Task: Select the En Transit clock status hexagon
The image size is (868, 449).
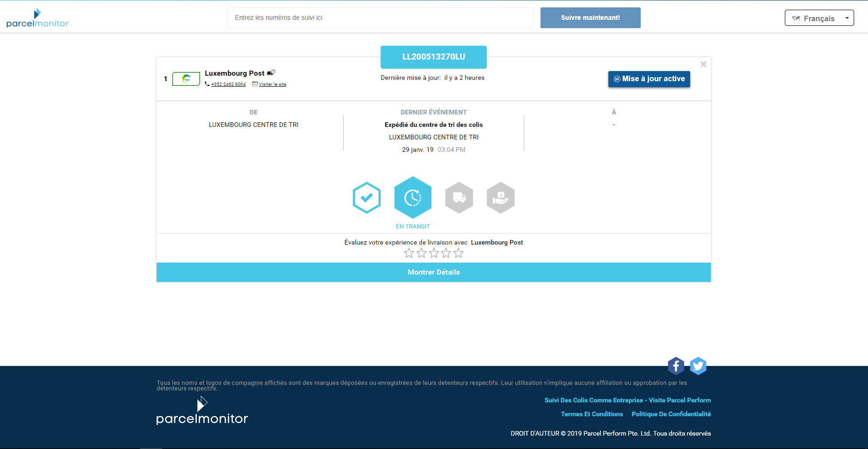Action: tap(413, 198)
